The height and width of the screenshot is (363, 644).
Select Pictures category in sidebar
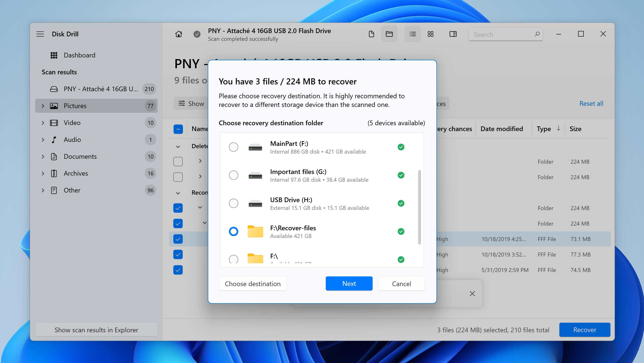click(x=96, y=106)
